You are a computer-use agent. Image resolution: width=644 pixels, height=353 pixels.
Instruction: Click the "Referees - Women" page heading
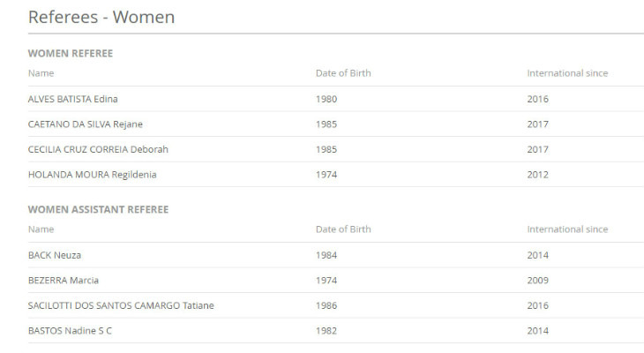pos(101,17)
